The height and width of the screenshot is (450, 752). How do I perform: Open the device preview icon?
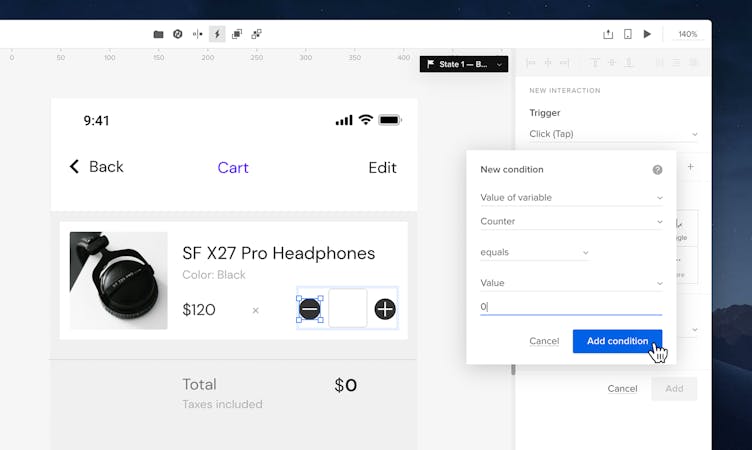click(x=628, y=34)
